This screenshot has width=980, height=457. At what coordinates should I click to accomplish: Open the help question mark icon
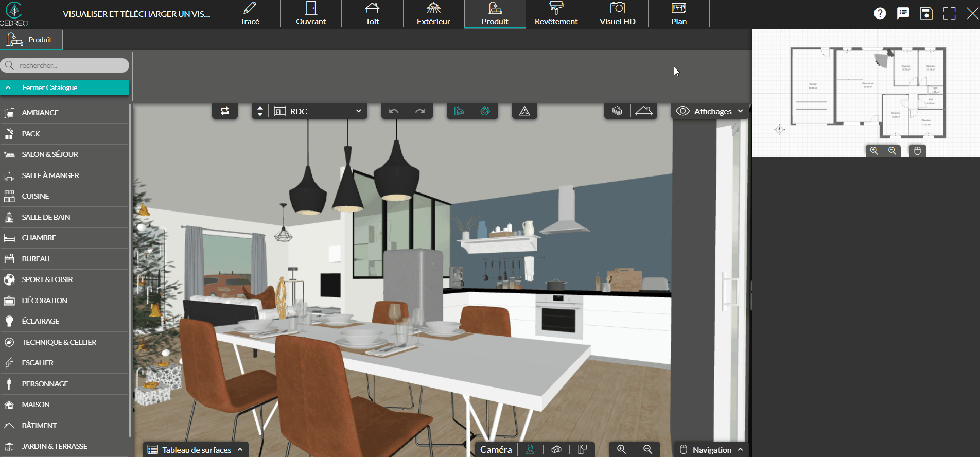880,14
